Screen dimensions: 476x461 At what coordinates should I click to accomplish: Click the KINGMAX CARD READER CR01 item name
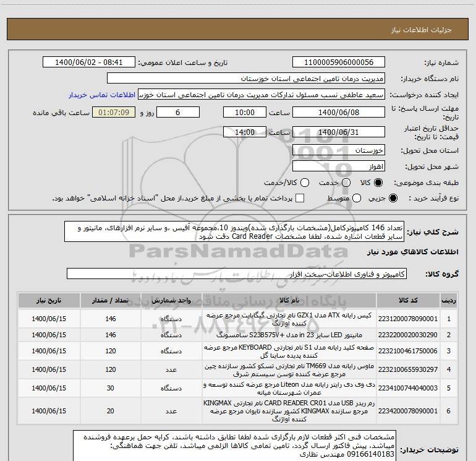[x=289, y=411]
